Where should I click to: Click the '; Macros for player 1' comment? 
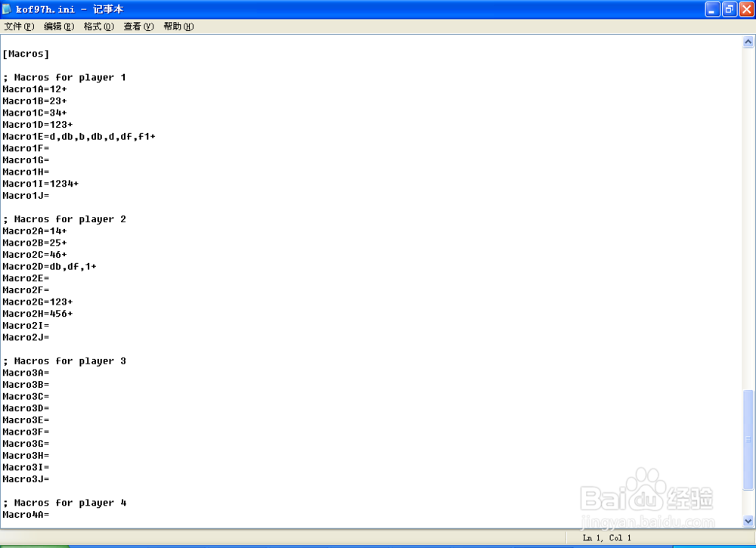point(64,78)
